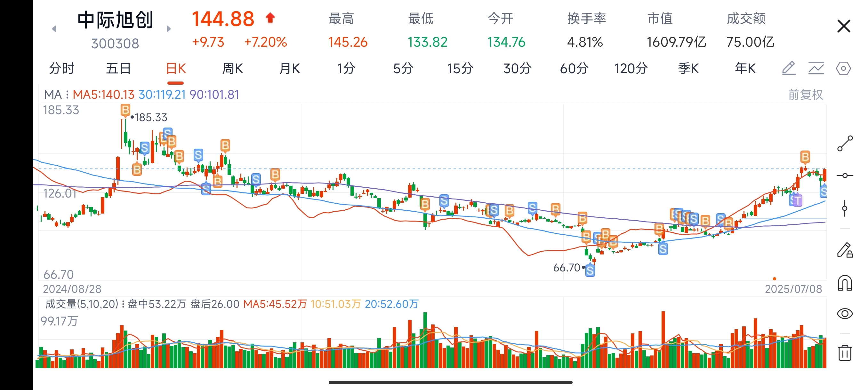
Task: Tap the 最高 value 145.26
Action: pos(348,42)
